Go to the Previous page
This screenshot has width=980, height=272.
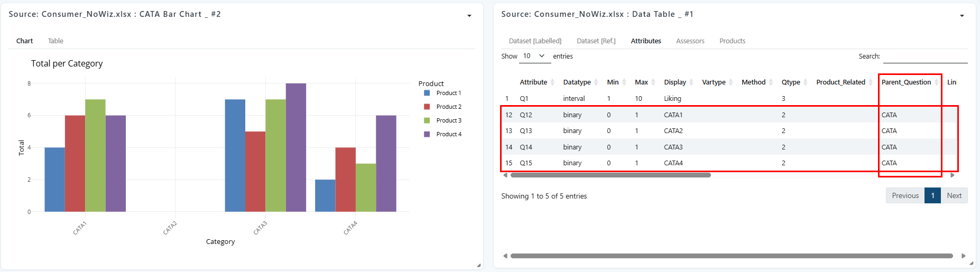[x=905, y=195]
